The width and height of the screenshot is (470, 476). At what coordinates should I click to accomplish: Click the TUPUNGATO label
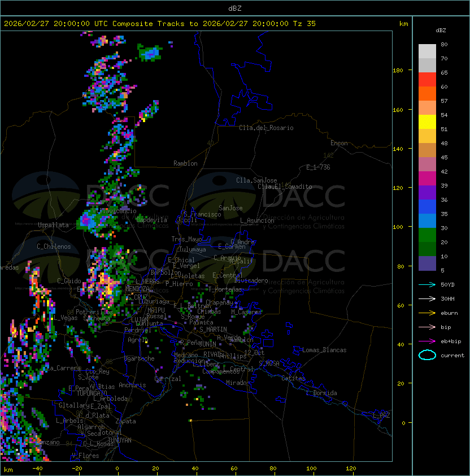pyautogui.click(x=92, y=393)
